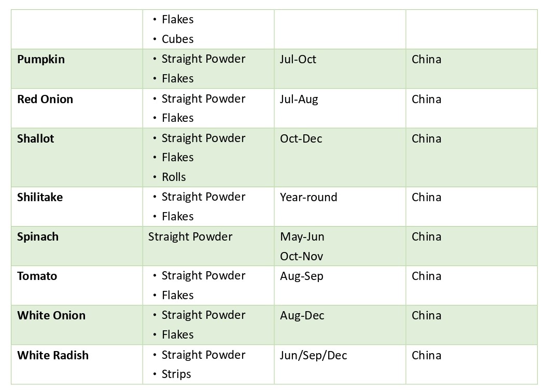Click the Rolls bullet under Shallot
The image size is (547, 392).
[x=174, y=177]
